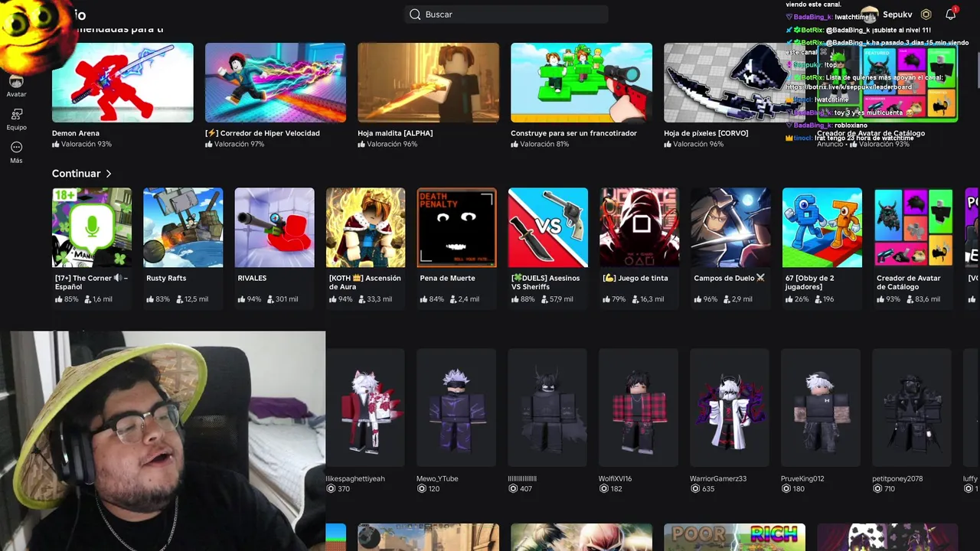Open the Continuar section heading

coord(76,174)
